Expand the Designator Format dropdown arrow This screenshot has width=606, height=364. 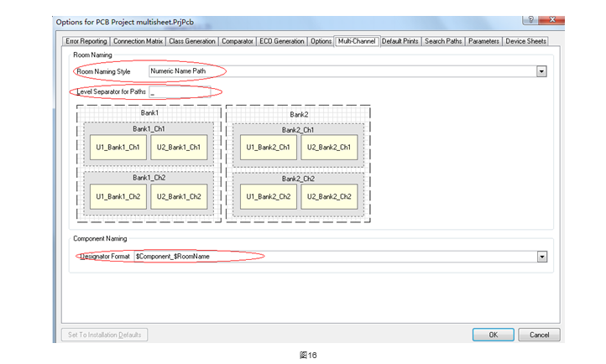(541, 257)
